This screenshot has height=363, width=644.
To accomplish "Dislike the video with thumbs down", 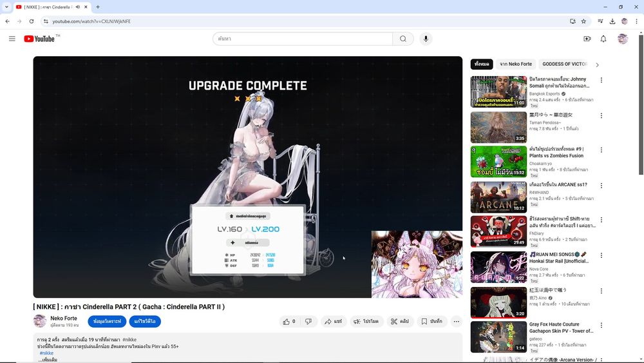I will pos(308,322).
